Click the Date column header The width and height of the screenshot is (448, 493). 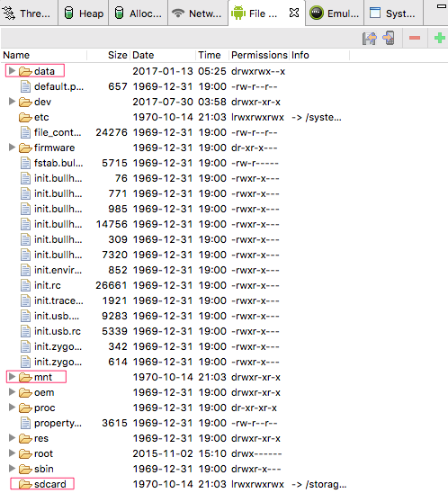[163, 55]
